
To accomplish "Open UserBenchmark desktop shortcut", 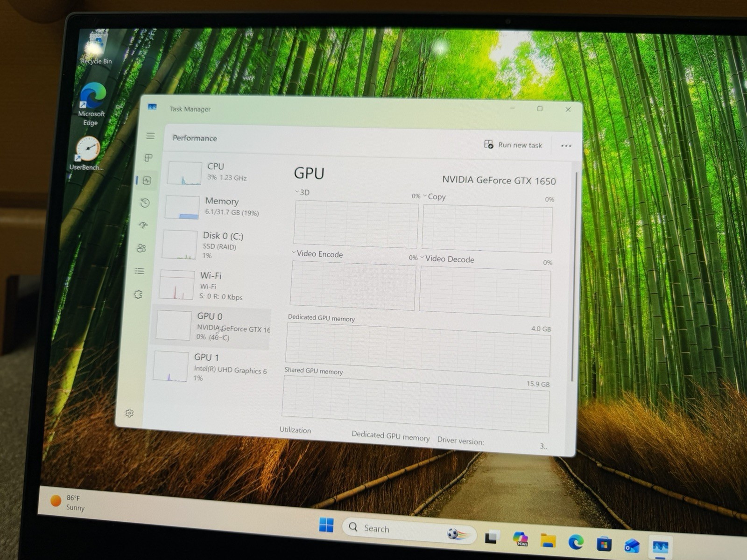I will pyautogui.click(x=87, y=154).
